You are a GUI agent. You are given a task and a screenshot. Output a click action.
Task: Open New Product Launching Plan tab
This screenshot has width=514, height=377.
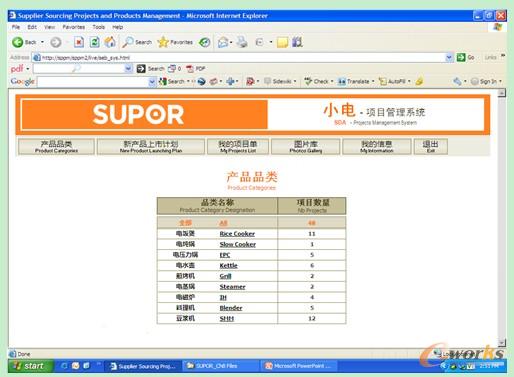point(151,147)
